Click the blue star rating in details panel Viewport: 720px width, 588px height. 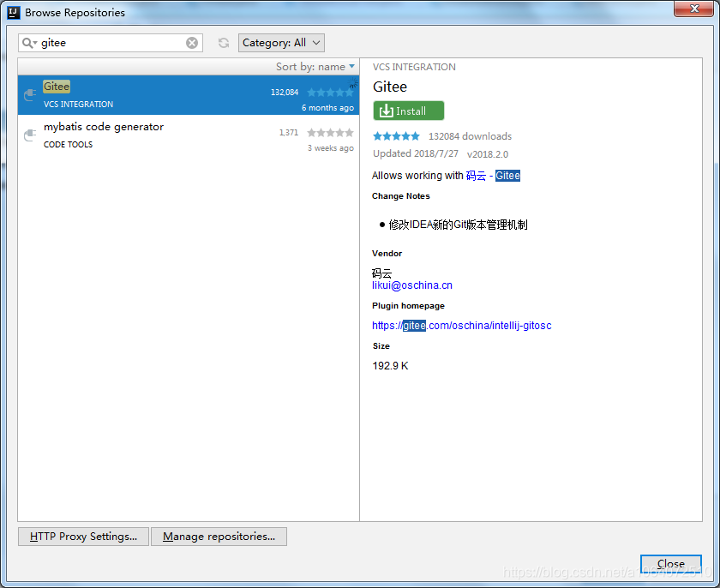pos(396,136)
